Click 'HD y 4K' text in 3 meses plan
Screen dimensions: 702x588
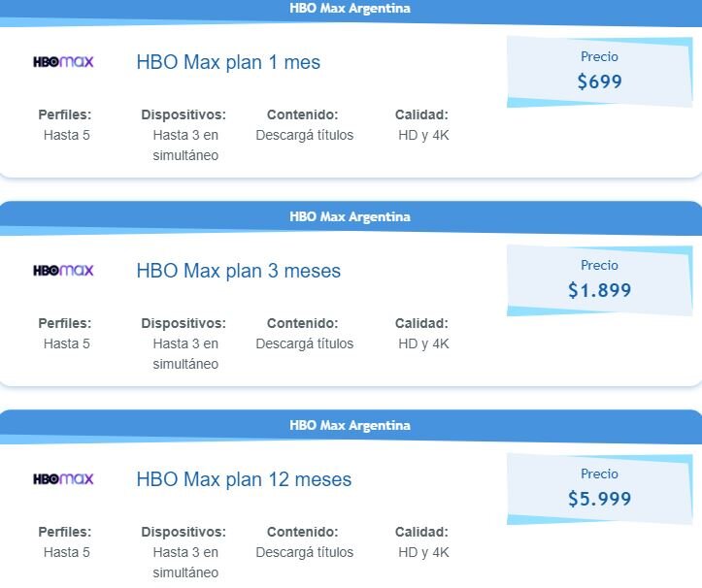coord(423,343)
